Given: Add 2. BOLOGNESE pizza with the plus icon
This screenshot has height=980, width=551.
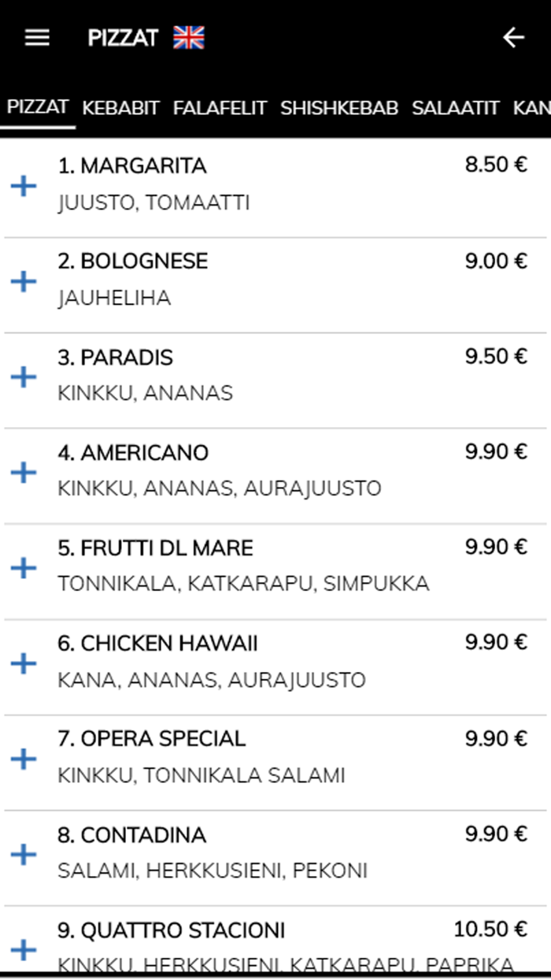Looking at the screenshot, I should pyautogui.click(x=24, y=282).
